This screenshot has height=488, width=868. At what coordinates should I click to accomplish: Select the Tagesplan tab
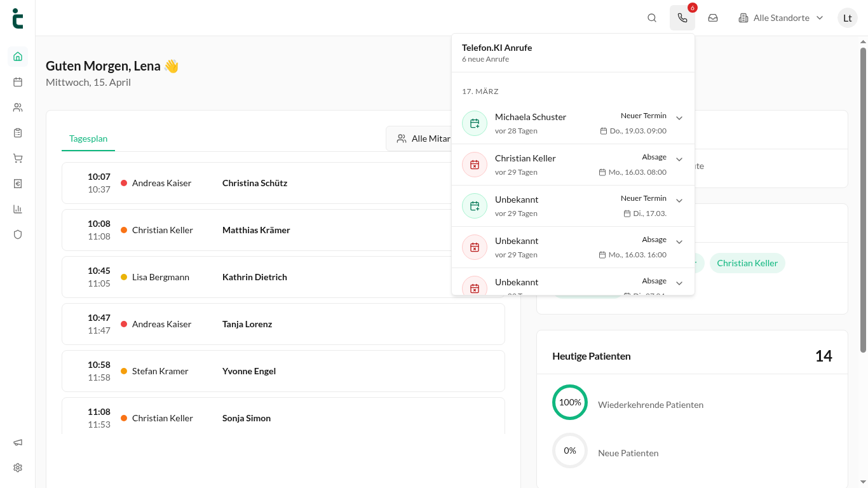point(88,139)
